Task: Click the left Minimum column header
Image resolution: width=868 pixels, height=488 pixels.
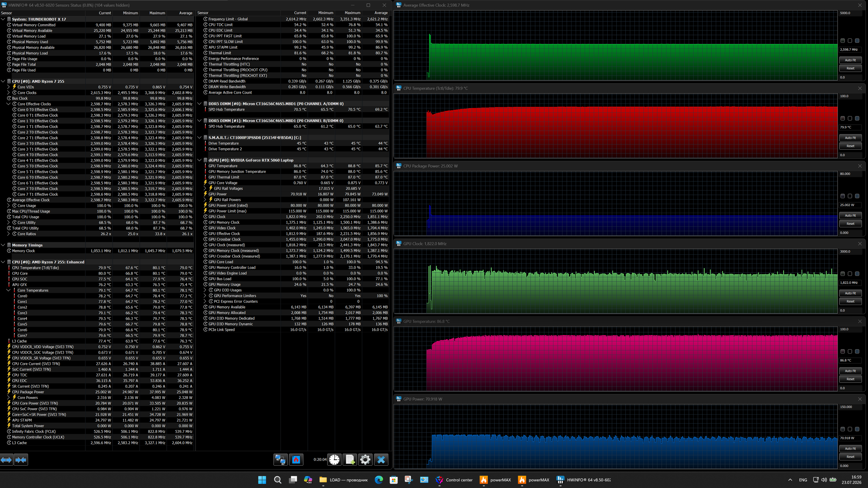Action: tap(126, 13)
